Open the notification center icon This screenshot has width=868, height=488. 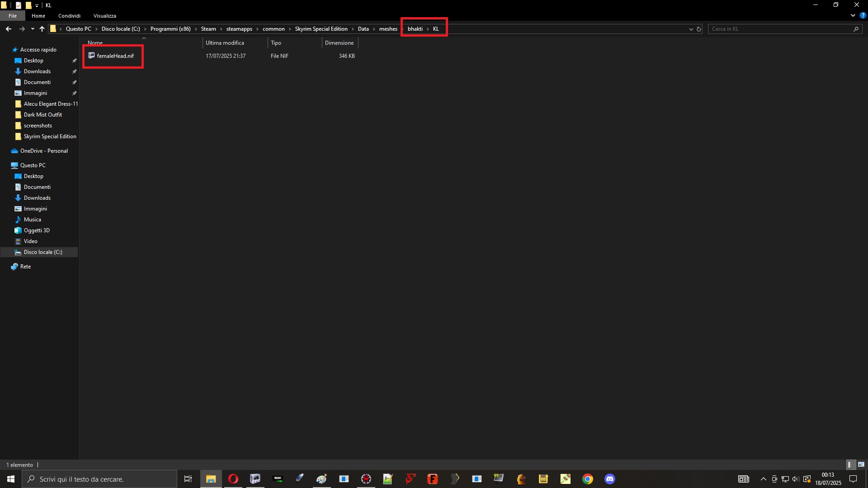(853, 479)
